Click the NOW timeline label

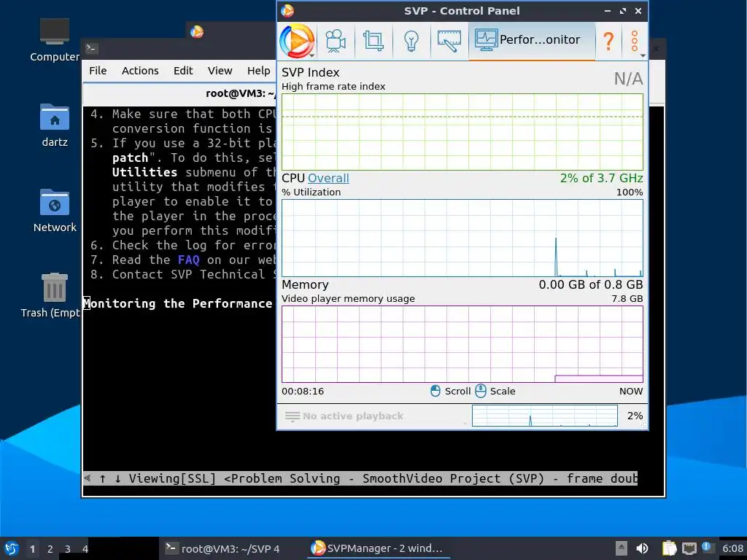click(631, 392)
